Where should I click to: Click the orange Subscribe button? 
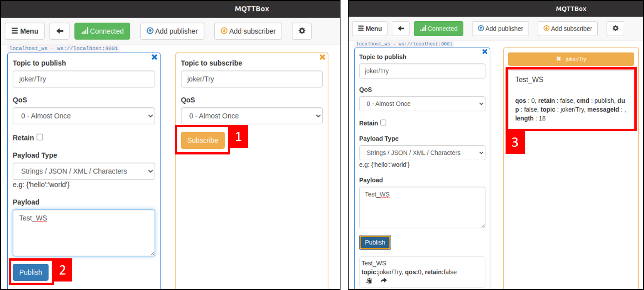pos(202,140)
